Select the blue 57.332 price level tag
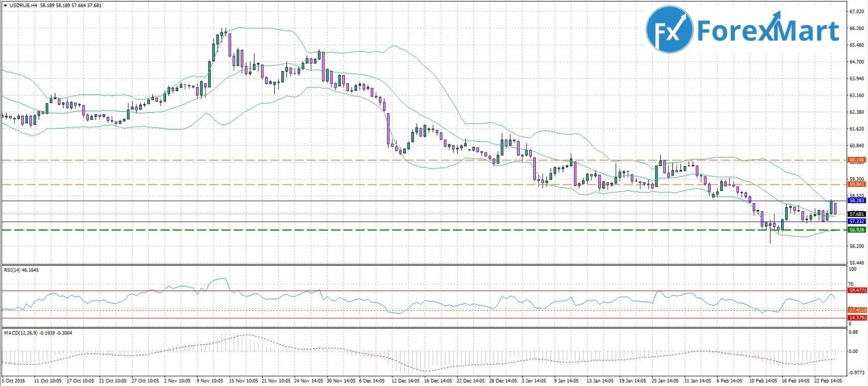Image resolution: width=868 pixels, height=386 pixels. 856,221
